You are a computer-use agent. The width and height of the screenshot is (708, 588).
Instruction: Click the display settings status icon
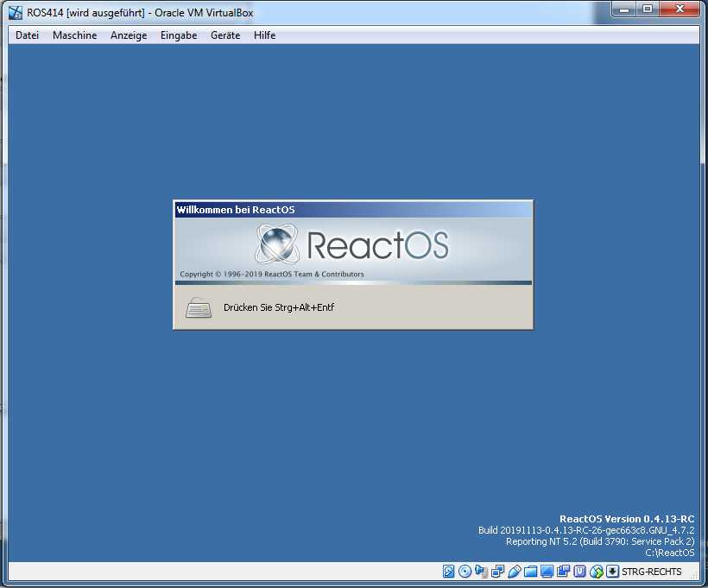pos(547,572)
